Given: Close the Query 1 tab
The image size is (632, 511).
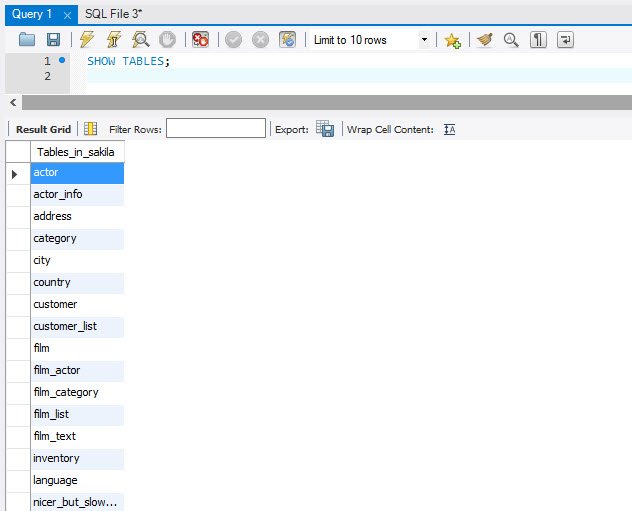Looking at the screenshot, I should 67,15.
